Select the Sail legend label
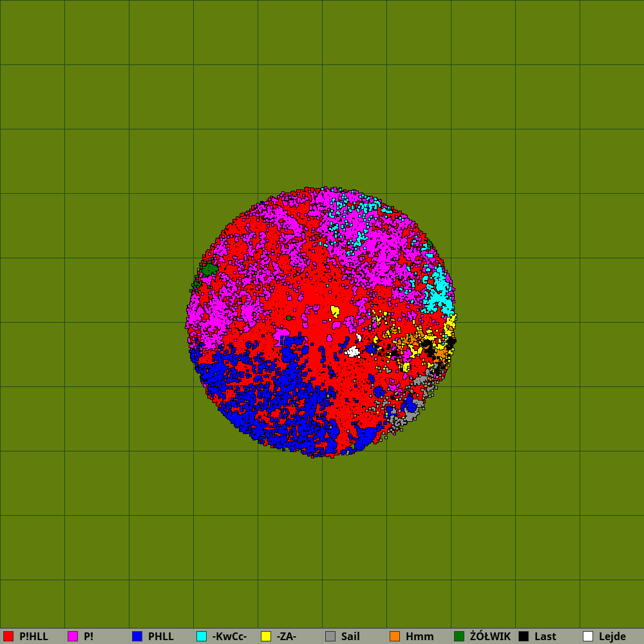This screenshot has width=644, height=644. [350, 636]
